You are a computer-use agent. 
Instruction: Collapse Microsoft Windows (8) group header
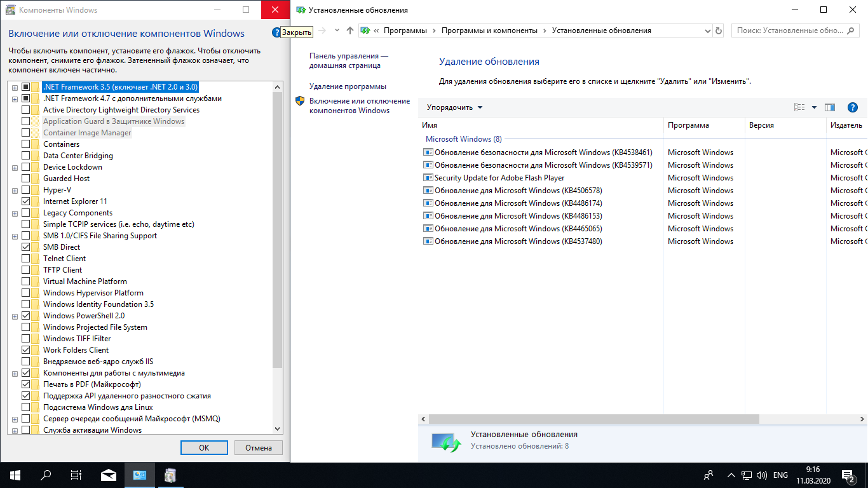[x=464, y=139]
